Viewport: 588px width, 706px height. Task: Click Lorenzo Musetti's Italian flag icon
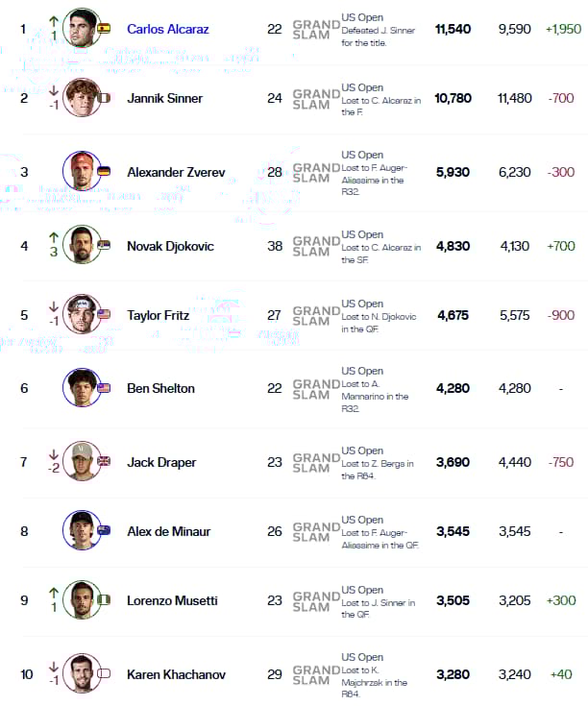point(104,600)
